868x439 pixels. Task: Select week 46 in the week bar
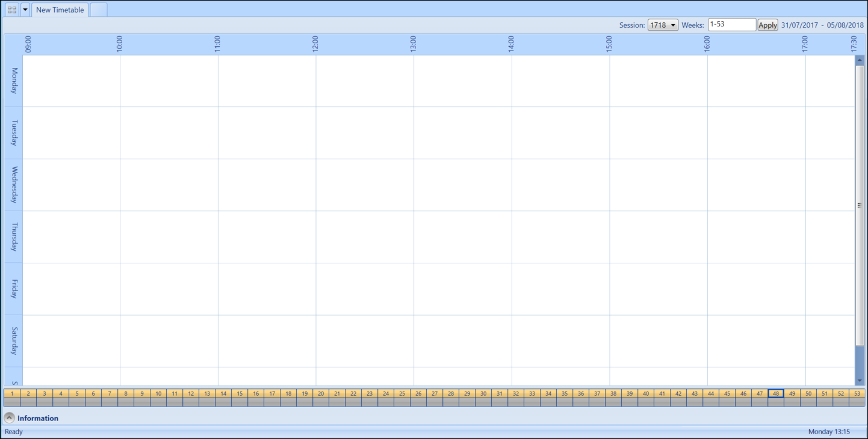point(743,394)
